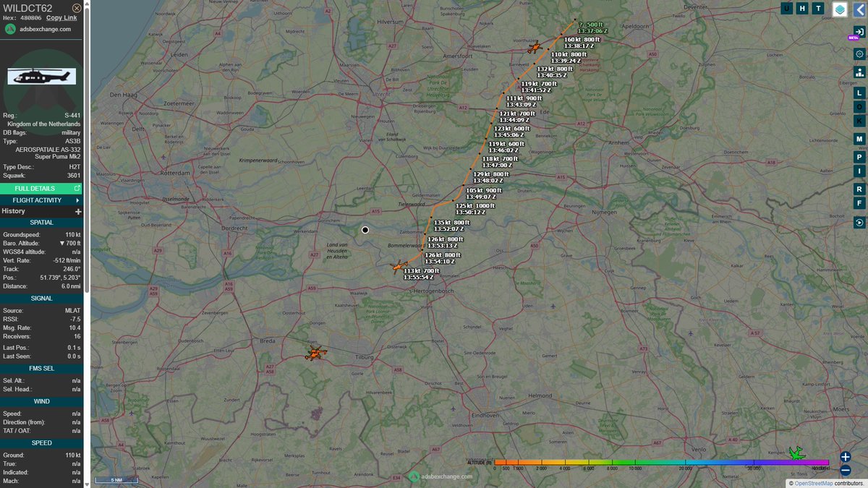Toggle the T map button
This screenshot has width=868, height=488.
(x=818, y=9)
